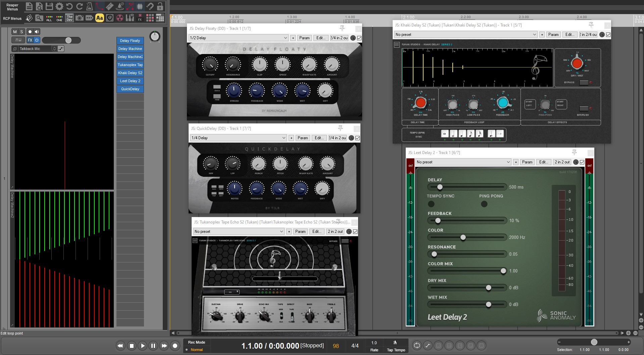Click the Leet Delay 2 FEEDBACK slider handle
644x355 pixels.
pos(438,220)
